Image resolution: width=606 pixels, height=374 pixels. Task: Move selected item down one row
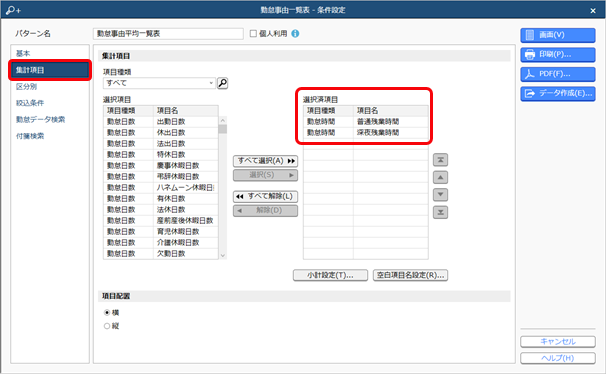pos(440,195)
